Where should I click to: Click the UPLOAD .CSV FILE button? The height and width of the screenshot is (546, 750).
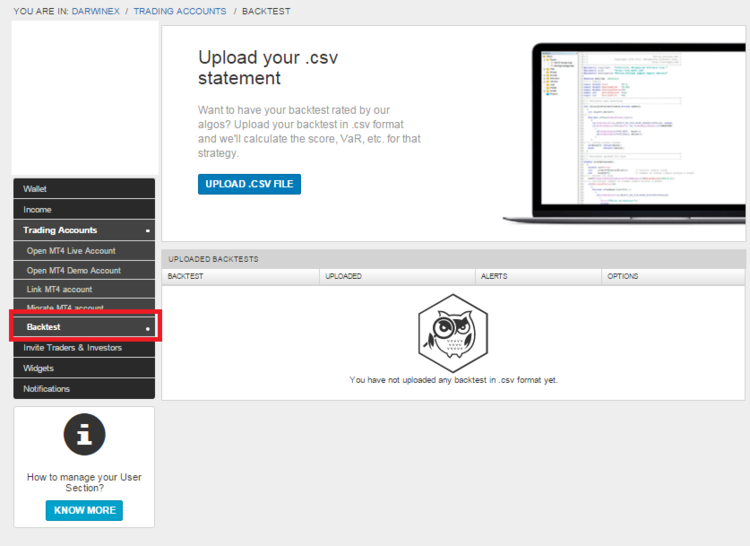[249, 184]
